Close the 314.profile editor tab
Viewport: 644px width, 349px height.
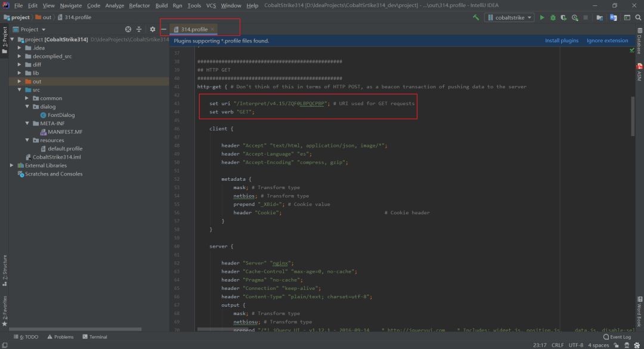click(213, 29)
